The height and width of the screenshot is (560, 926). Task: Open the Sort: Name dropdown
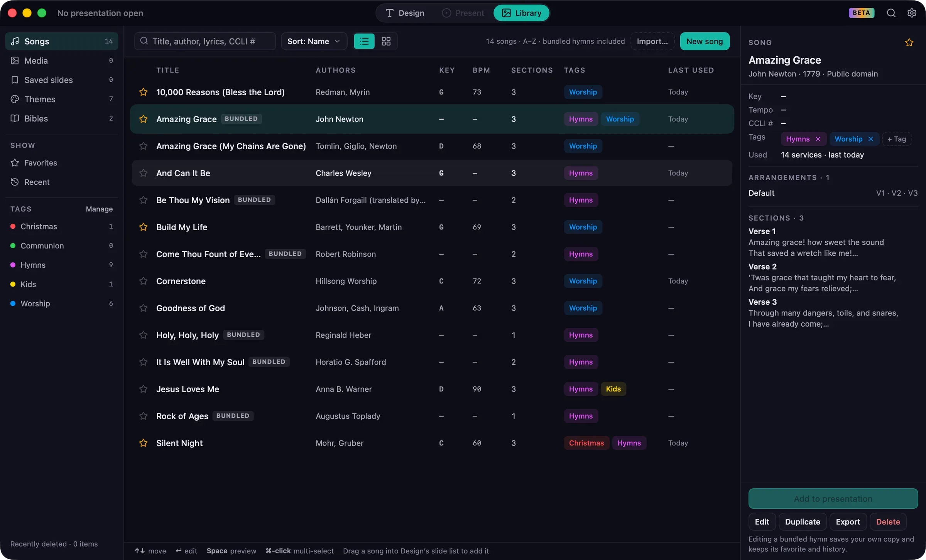click(x=314, y=41)
